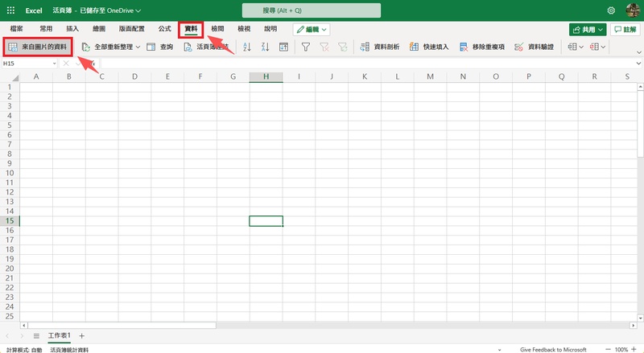Viewport: 644px width, 353px height.
Task: Select the 工作表1 sheet tab
Action: [59, 335]
